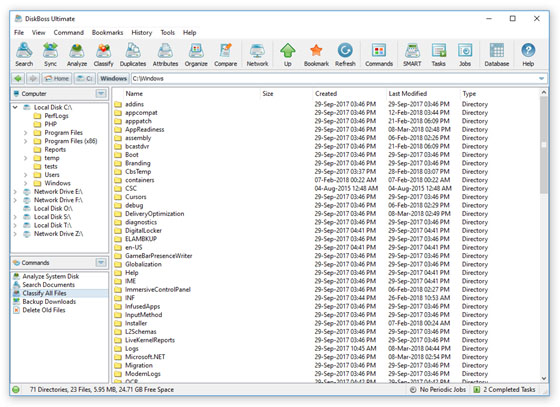This screenshot has height=407, width=560.
Task: Open the Database toolbar icon
Action: pos(496,55)
